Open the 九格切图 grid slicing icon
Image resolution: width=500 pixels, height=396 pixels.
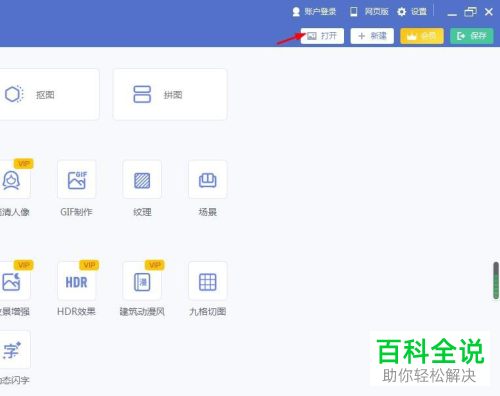pyautogui.click(x=208, y=281)
